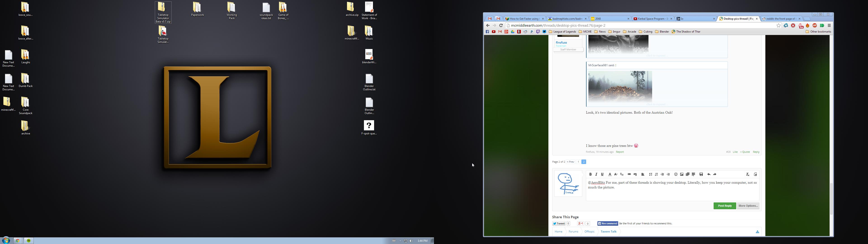Go to the previous page with Prev
The image size is (868, 244).
click(x=571, y=162)
